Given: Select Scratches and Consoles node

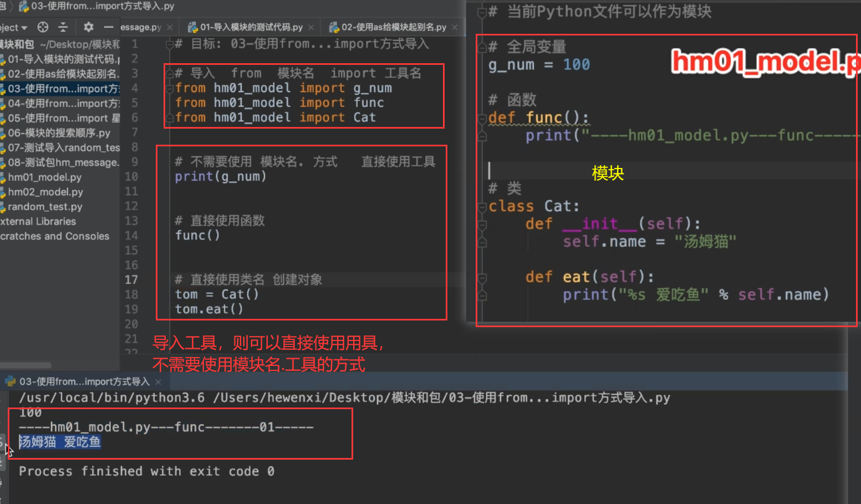Looking at the screenshot, I should click(x=54, y=236).
